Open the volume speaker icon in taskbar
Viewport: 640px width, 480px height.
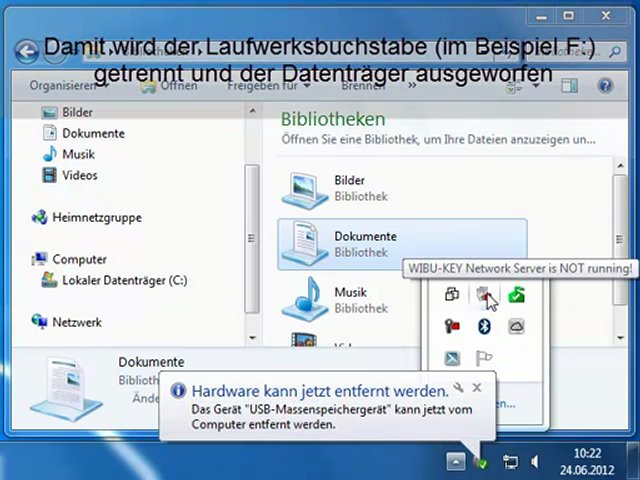(535, 462)
